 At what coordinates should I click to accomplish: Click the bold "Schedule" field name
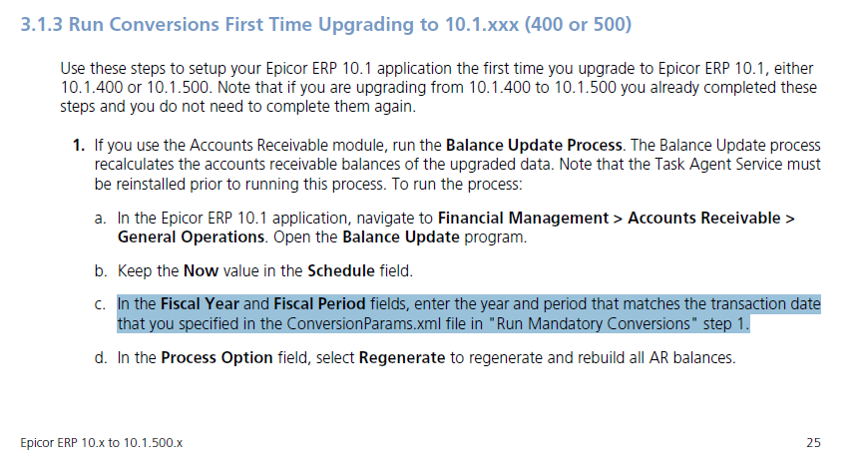point(340,270)
